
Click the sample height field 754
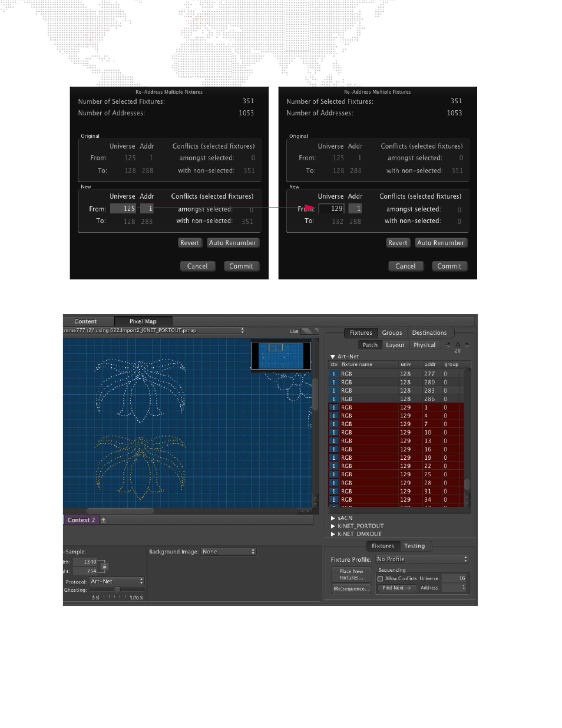pyautogui.click(x=85, y=571)
